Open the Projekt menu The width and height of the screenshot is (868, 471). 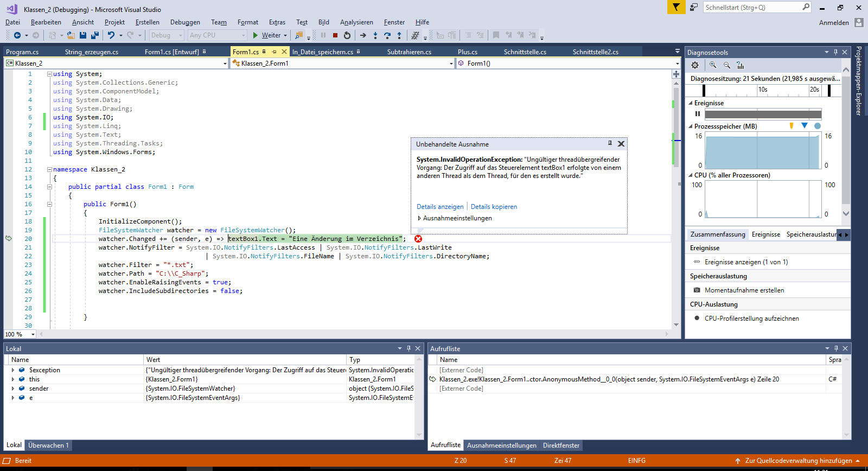[114, 22]
